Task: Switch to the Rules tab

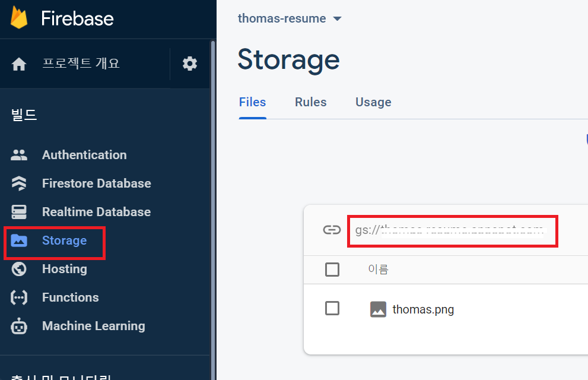Action: (310, 102)
